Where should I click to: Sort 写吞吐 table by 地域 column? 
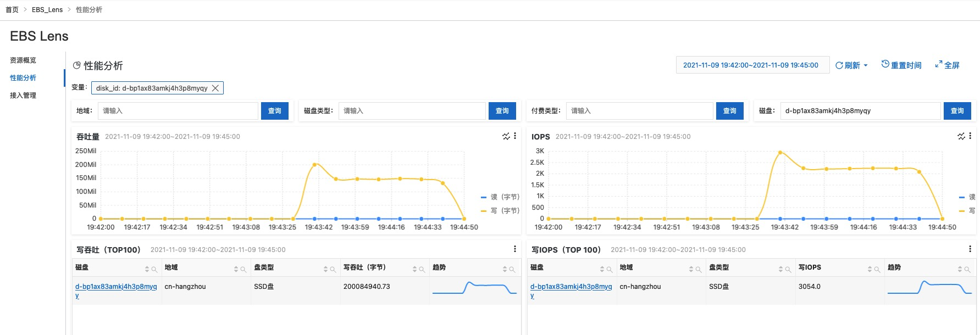(x=236, y=269)
